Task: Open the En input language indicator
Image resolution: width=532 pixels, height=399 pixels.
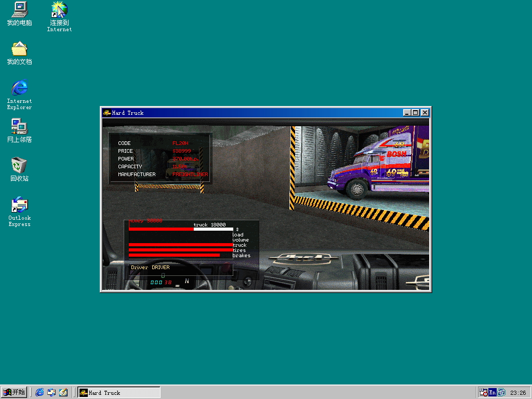Action: [492, 393]
